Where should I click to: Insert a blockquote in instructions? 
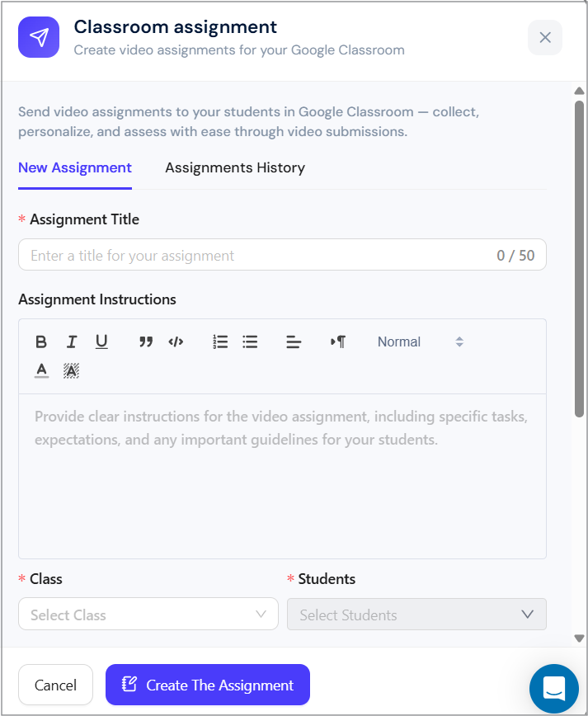[146, 342]
